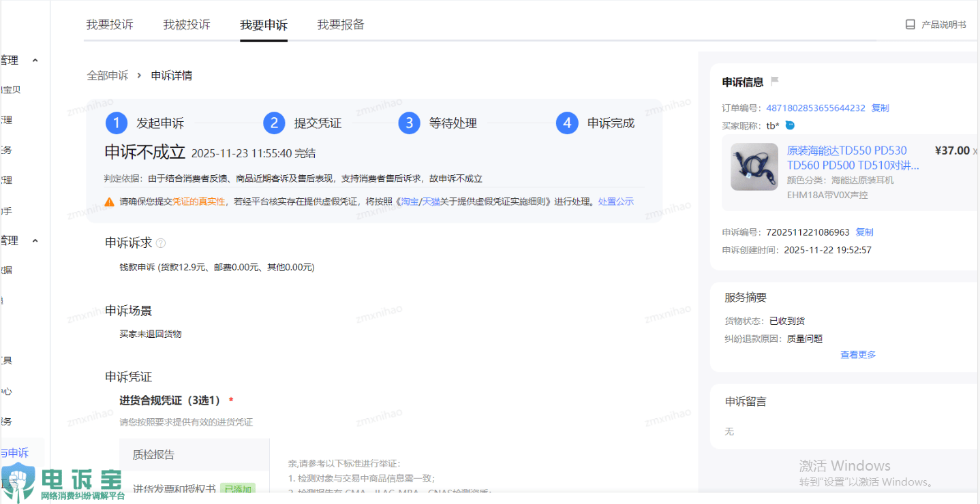Click step 2 circle 提交凭证

pos(274,123)
